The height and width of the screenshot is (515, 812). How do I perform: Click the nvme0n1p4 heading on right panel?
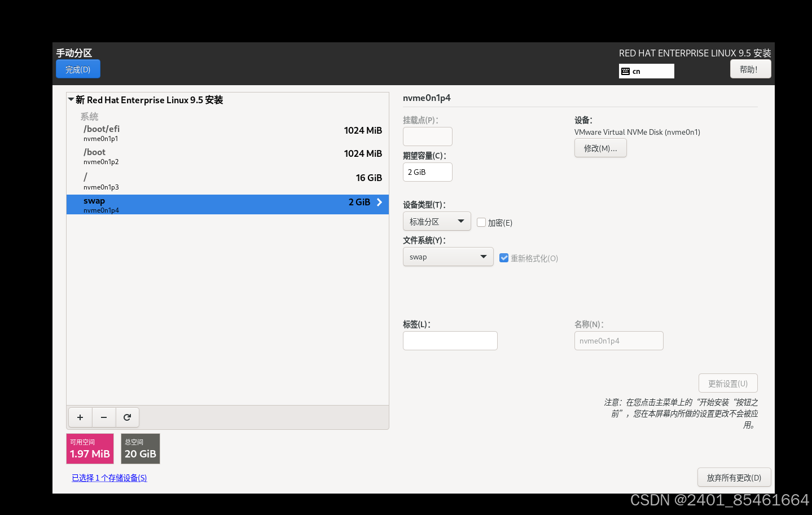click(427, 98)
